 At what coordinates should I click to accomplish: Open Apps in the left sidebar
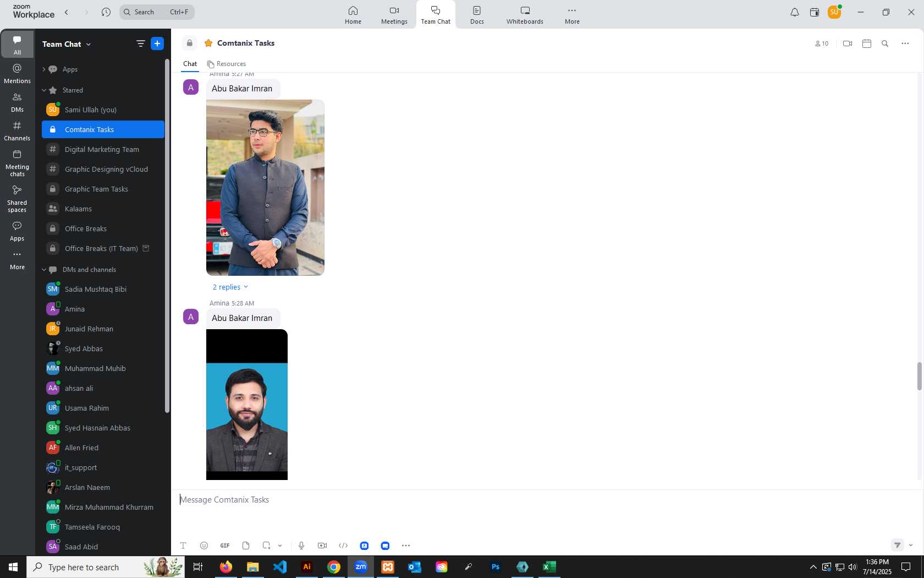(x=17, y=232)
